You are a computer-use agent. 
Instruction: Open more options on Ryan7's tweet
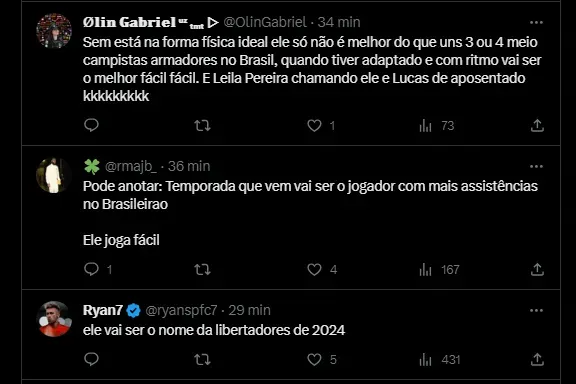tap(536, 311)
